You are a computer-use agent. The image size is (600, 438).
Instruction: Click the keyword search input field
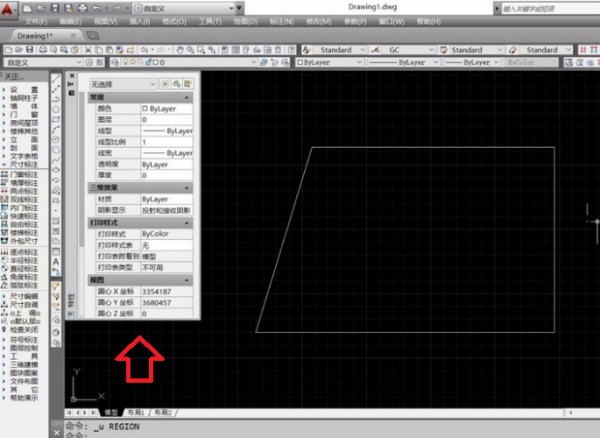tap(551, 8)
